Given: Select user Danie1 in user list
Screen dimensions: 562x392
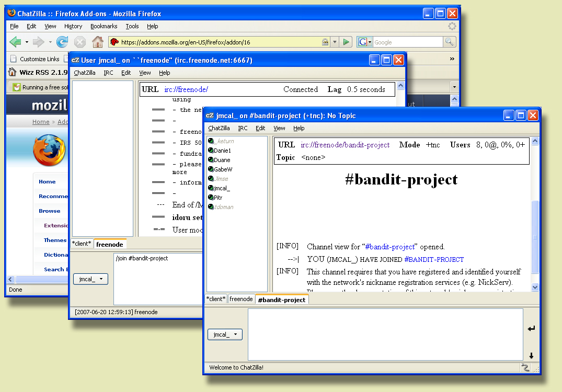Looking at the screenshot, I should coord(222,151).
